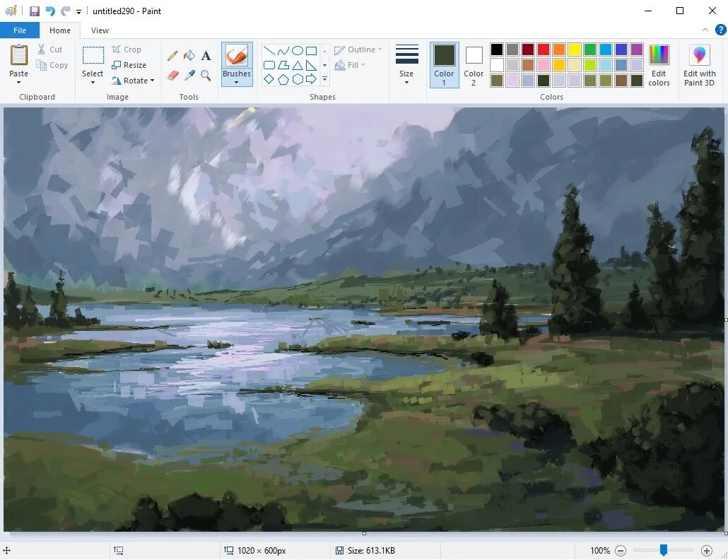This screenshot has width=728, height=560.
Task: Select the Fill with color bucket tool
Action: pos(189,56)
